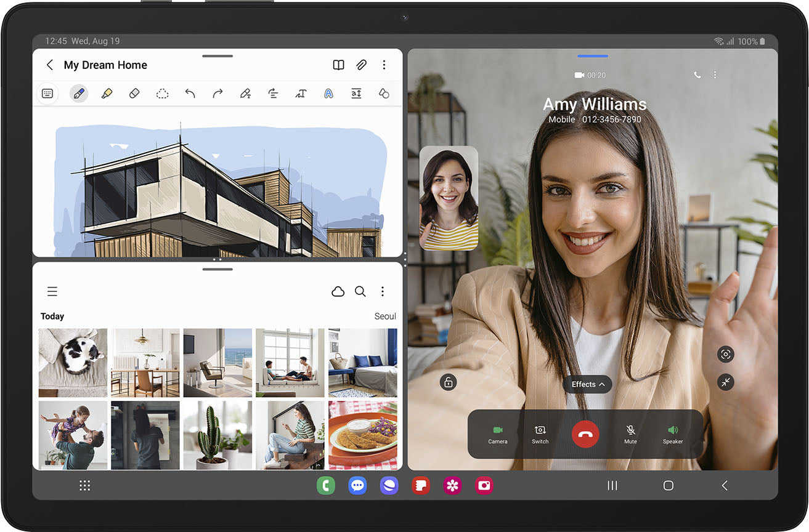Viewport: 809px width, 532px height.
Task: Search photos with the magnifier icon
Action: point(360,291)
